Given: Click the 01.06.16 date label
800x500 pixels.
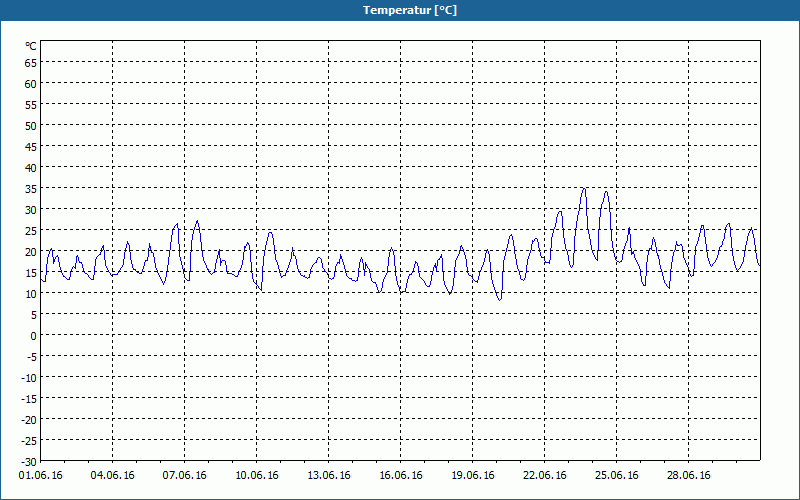Looking at the screenshot, I should (x=40, y=476).
